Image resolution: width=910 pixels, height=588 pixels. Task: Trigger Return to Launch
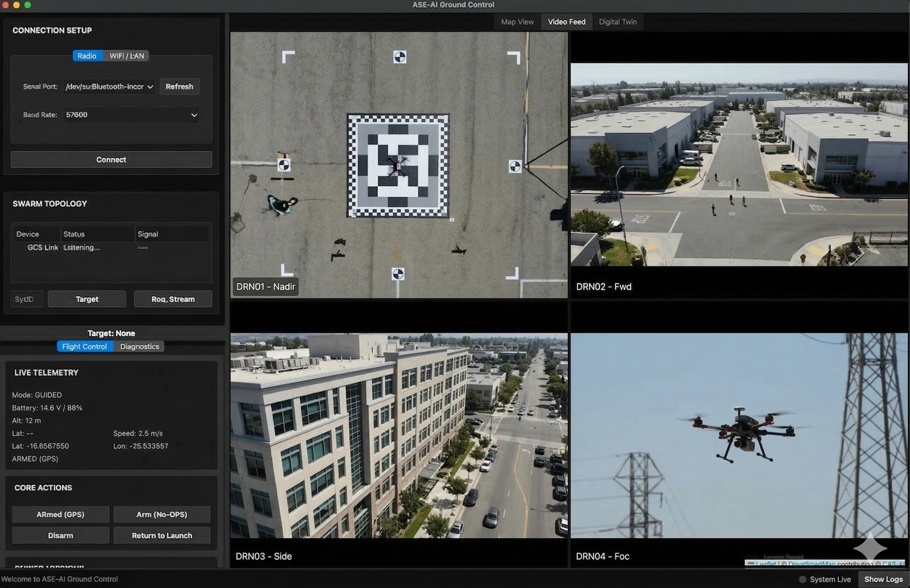[162, 535]
